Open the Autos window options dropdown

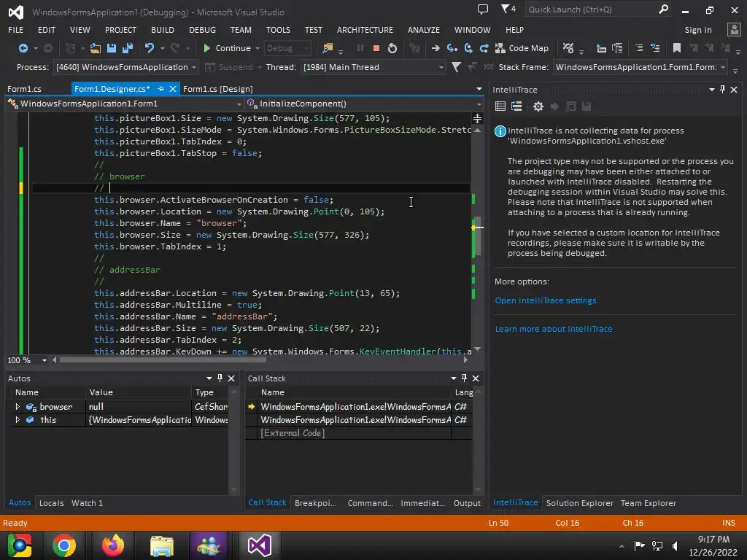coord(209,378)
